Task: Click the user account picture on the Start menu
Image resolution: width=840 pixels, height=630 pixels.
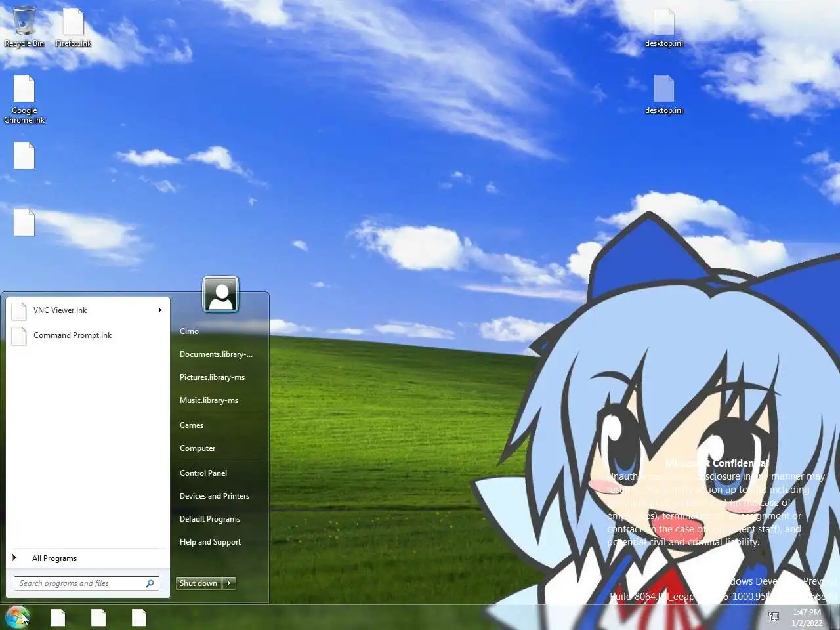Action: (220, 294)
